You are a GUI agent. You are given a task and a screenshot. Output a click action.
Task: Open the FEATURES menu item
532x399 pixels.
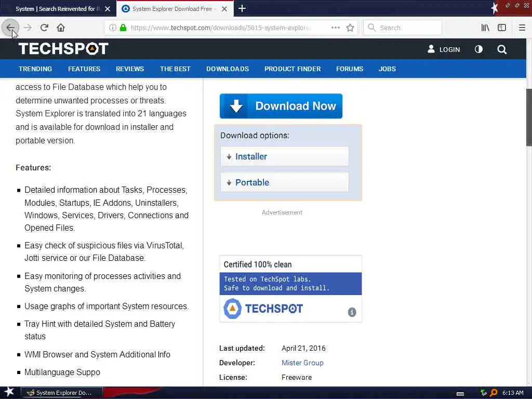click(84, 69)
